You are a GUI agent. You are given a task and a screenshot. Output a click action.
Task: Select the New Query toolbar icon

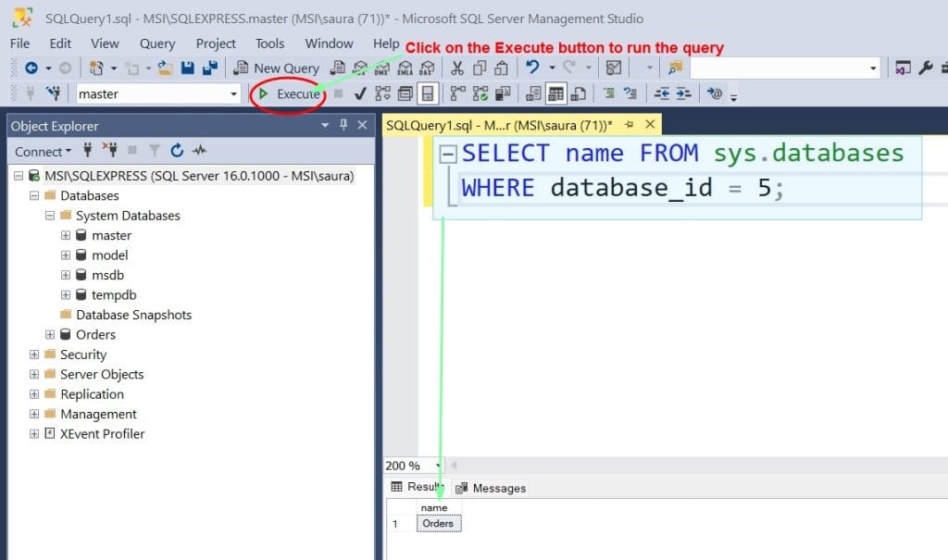click(276, 67)
